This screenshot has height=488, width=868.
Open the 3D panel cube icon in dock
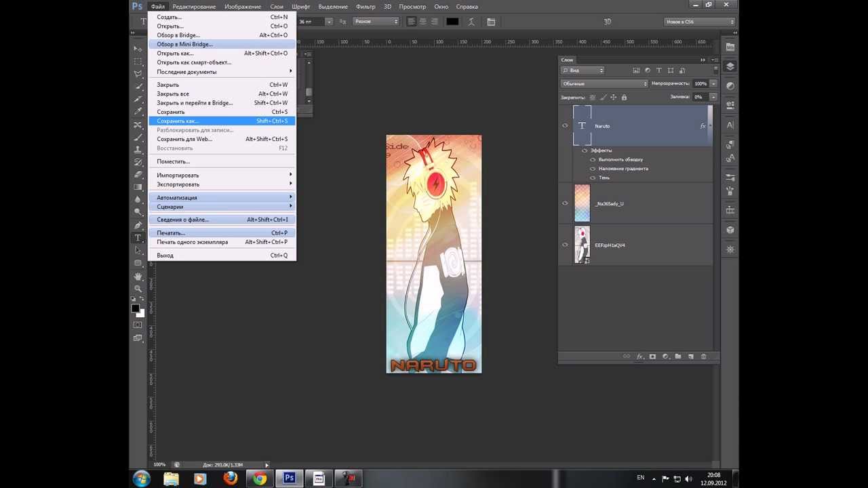point(730,230)
